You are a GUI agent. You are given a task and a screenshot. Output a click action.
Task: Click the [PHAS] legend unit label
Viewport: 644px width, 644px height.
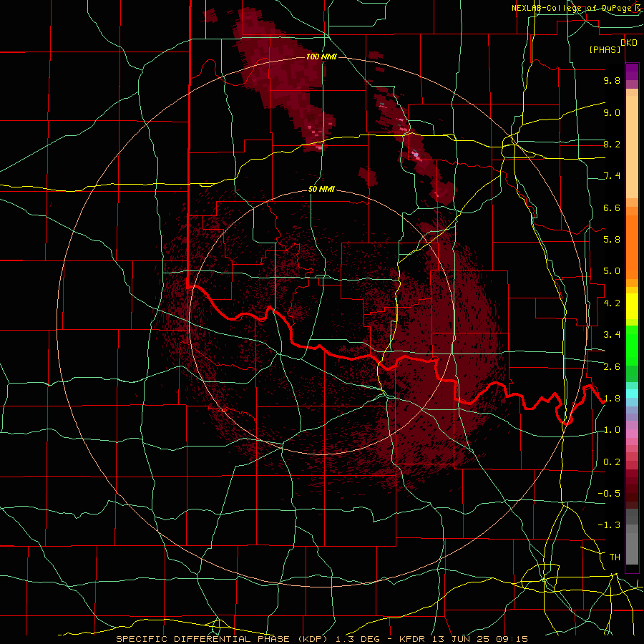coord(605,49)
